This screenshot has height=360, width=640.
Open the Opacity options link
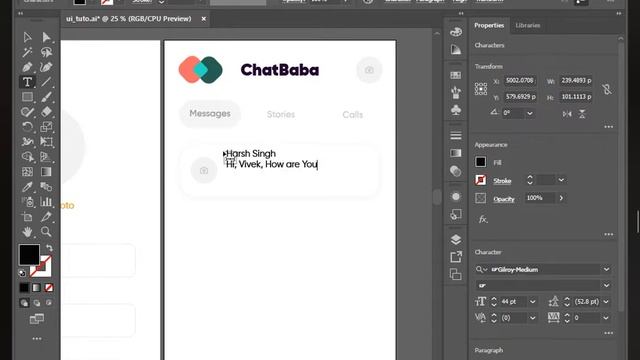pos(504,199)
